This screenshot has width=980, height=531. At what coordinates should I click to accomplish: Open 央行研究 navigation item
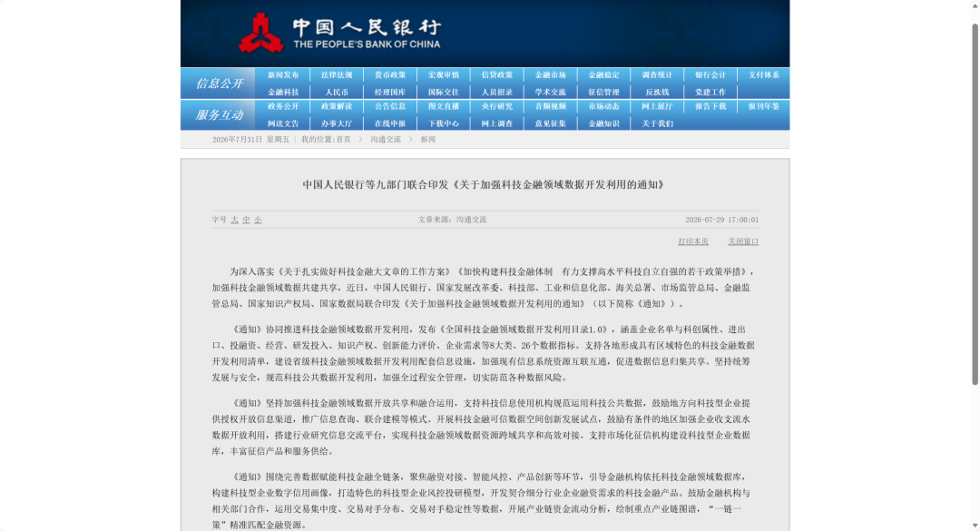click(x=497, y=107)
